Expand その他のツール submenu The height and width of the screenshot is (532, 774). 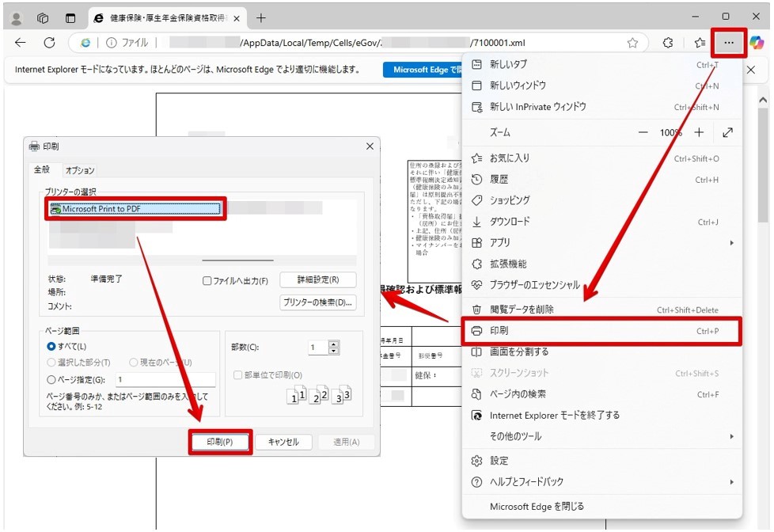[601, 436]
